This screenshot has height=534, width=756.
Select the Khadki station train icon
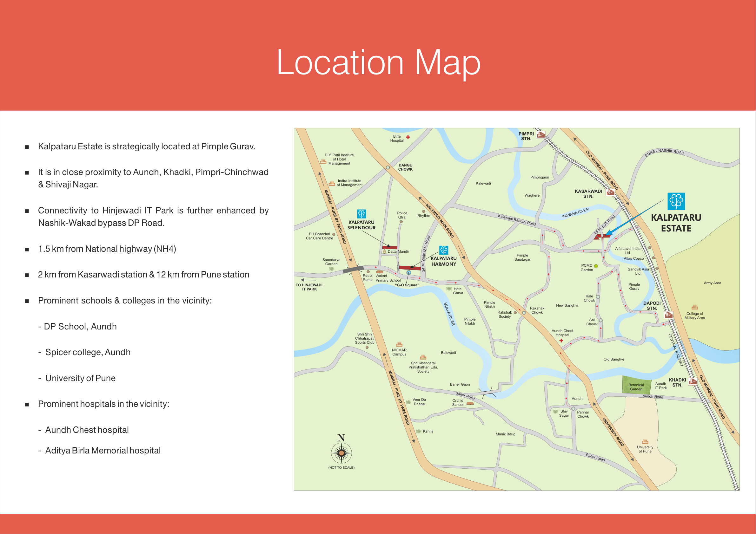(x=693, y=381)
